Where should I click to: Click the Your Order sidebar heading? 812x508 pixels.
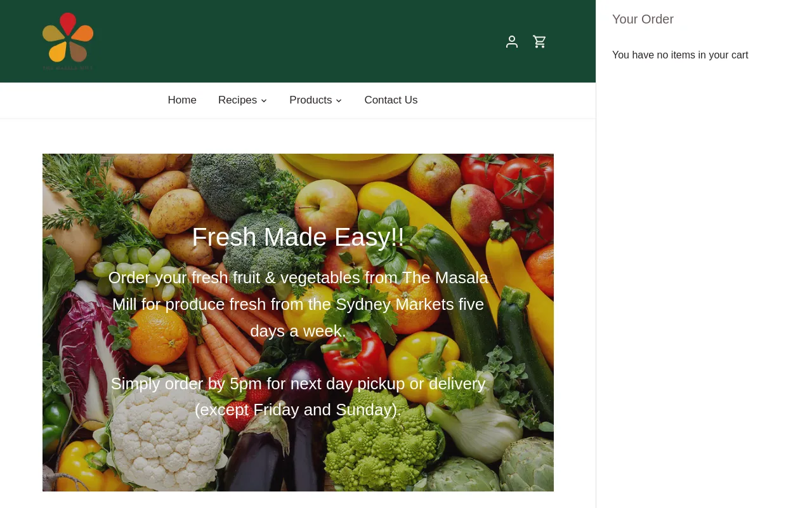643,19
